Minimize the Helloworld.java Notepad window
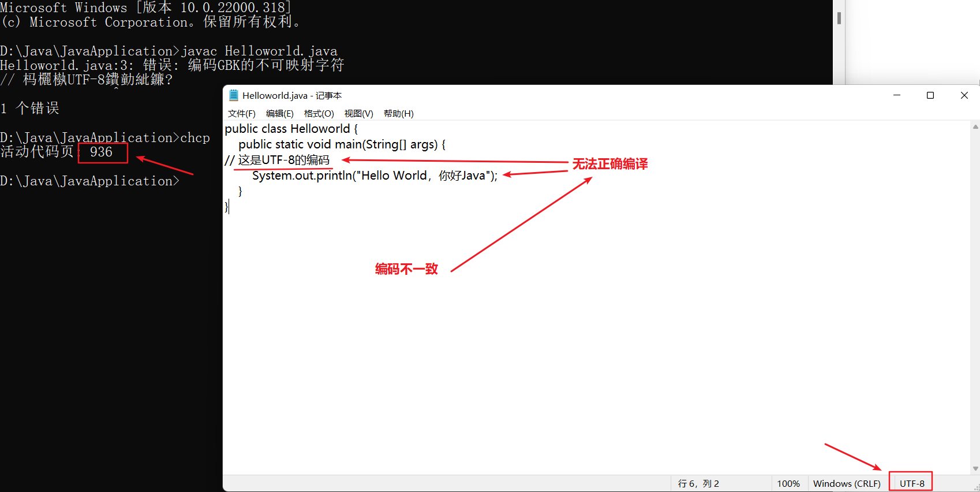980x492 pixels. coord(897,95)
